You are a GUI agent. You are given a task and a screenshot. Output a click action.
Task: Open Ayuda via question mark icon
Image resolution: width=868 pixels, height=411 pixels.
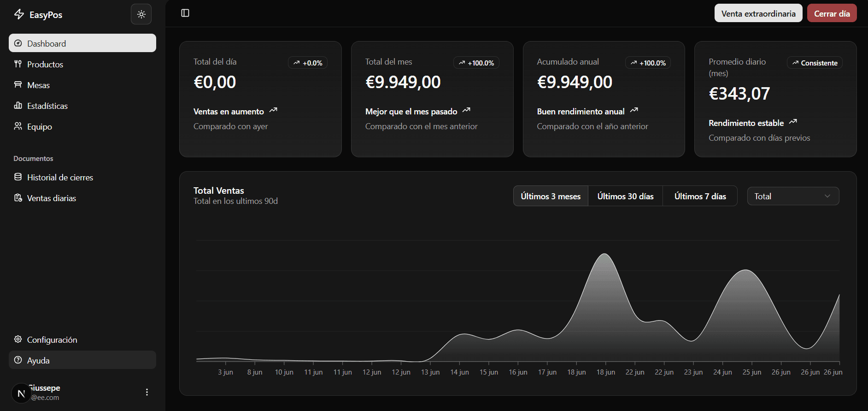[18, 360]
